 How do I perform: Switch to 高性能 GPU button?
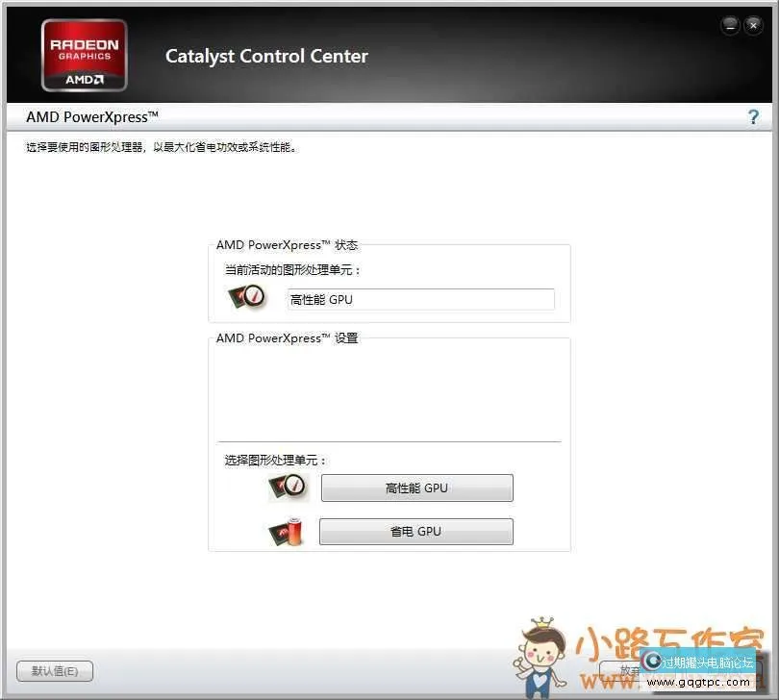[x=416, y=488]
